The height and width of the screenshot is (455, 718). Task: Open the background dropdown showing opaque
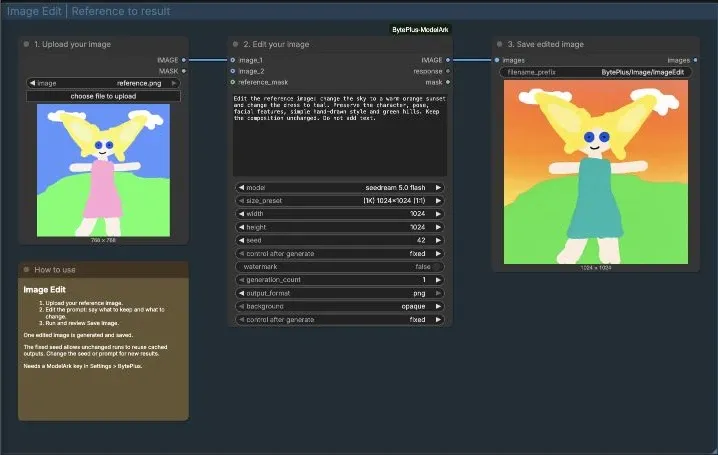pyautogui.click(x=340, y=306)
